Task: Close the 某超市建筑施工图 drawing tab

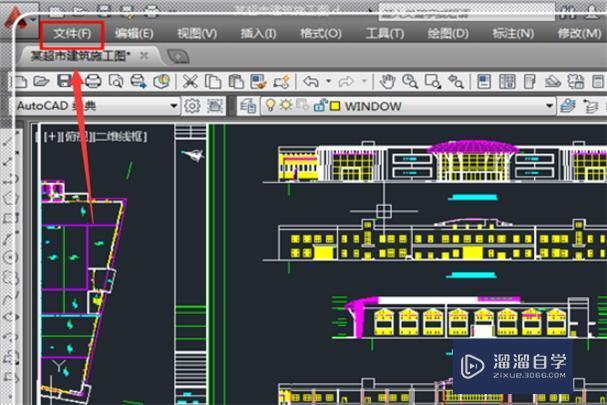Action: click(144, 56)
